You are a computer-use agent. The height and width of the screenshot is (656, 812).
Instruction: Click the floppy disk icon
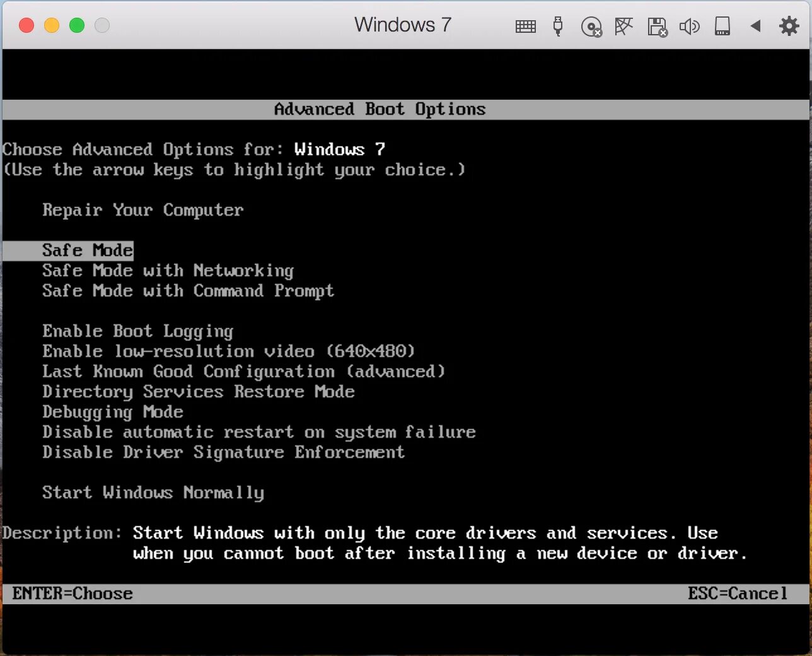point(657,26)
